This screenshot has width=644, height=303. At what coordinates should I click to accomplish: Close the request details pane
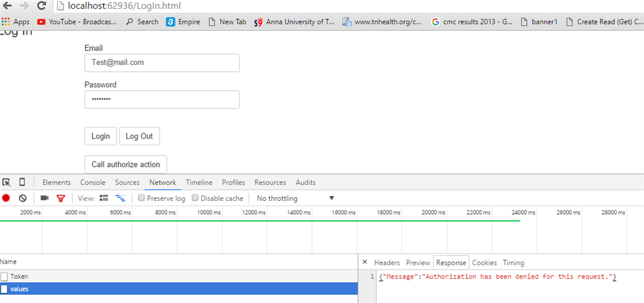point(365,262)
